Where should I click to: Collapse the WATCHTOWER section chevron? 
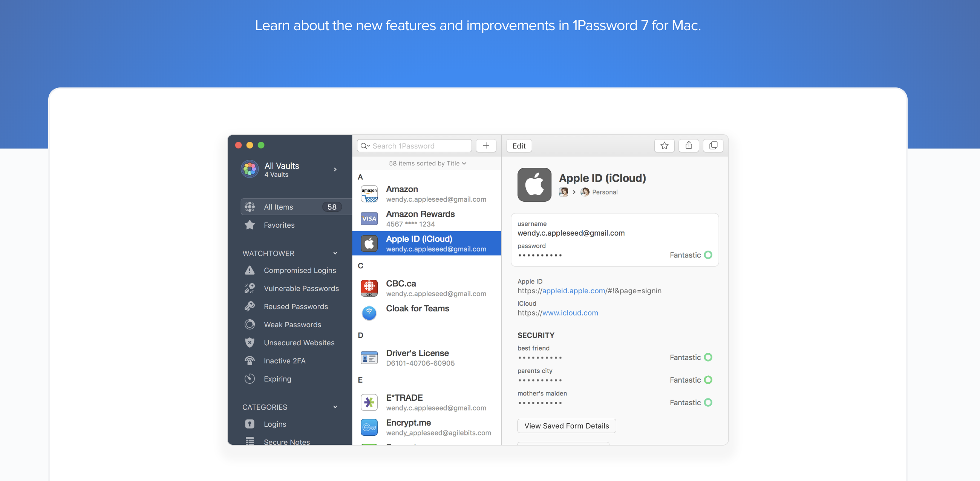coord(335,253)
